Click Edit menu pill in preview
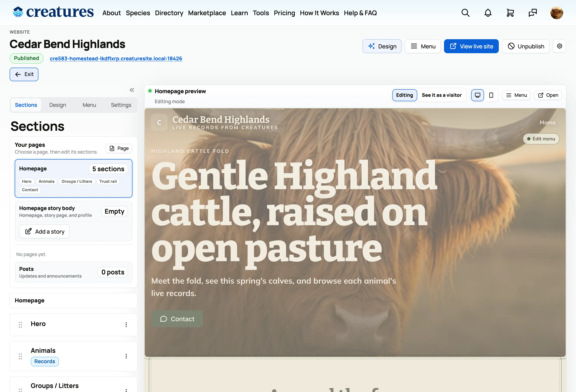 click(x=541, y=139)
